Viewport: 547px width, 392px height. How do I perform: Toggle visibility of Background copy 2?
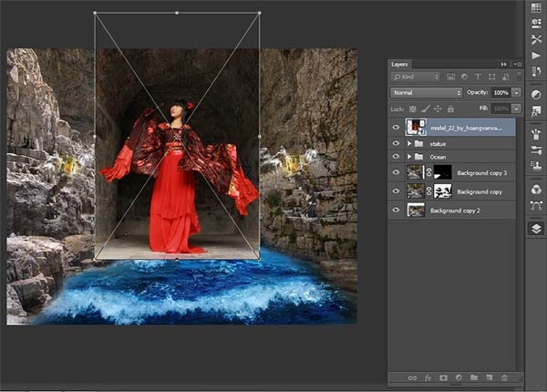click(x=396, y=210)
